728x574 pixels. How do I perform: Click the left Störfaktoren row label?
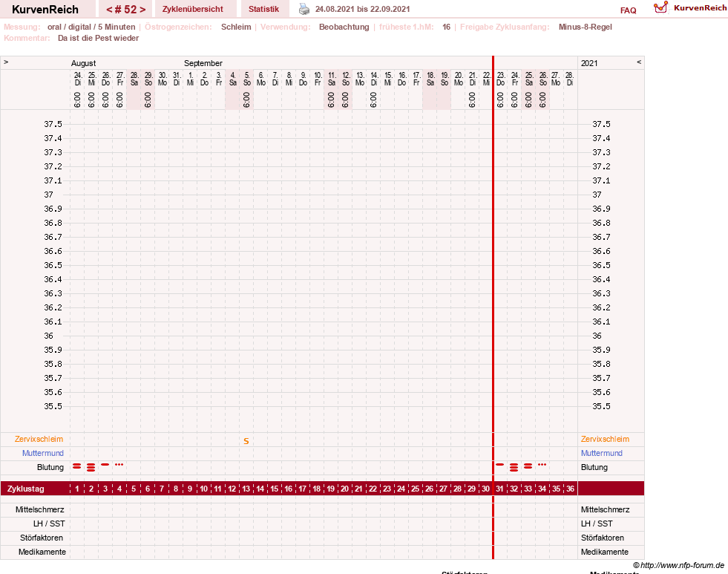tap(42, 538)
